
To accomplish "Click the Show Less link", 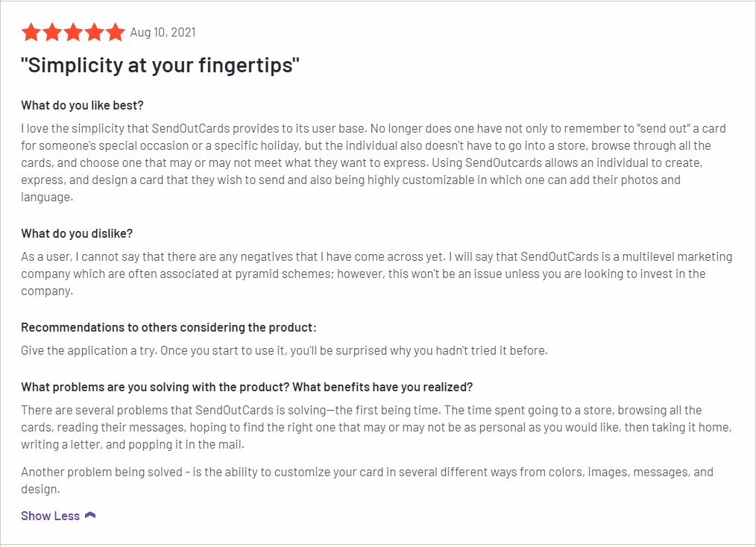I will [50, 516].
